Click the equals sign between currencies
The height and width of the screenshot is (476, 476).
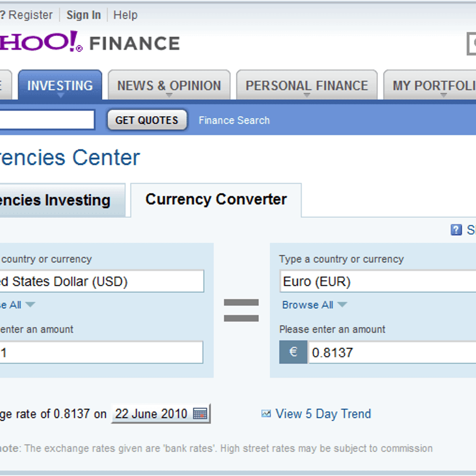[x=241, y=310]
